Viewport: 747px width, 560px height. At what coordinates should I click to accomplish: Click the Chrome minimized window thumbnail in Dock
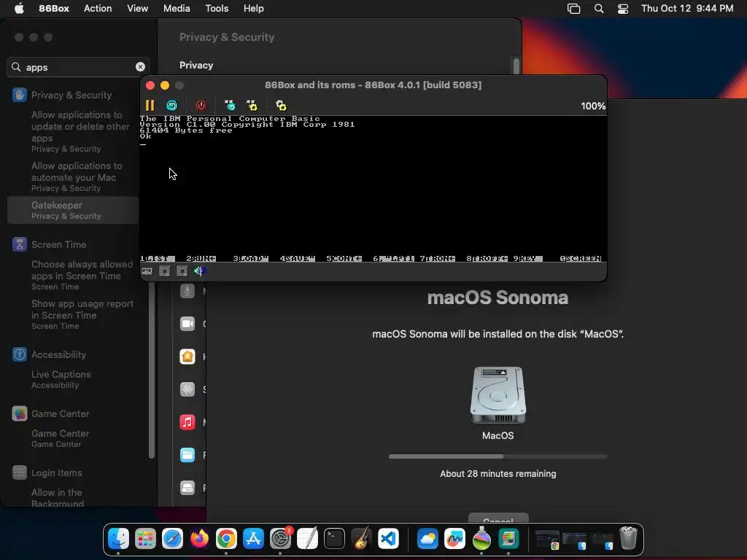click(x=547, y=540)
